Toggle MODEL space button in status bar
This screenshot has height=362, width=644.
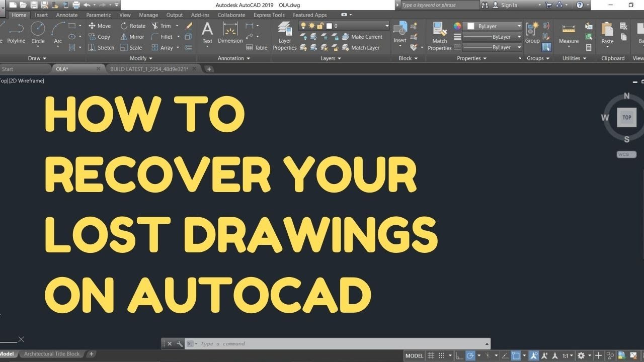(x=414, y=356)
